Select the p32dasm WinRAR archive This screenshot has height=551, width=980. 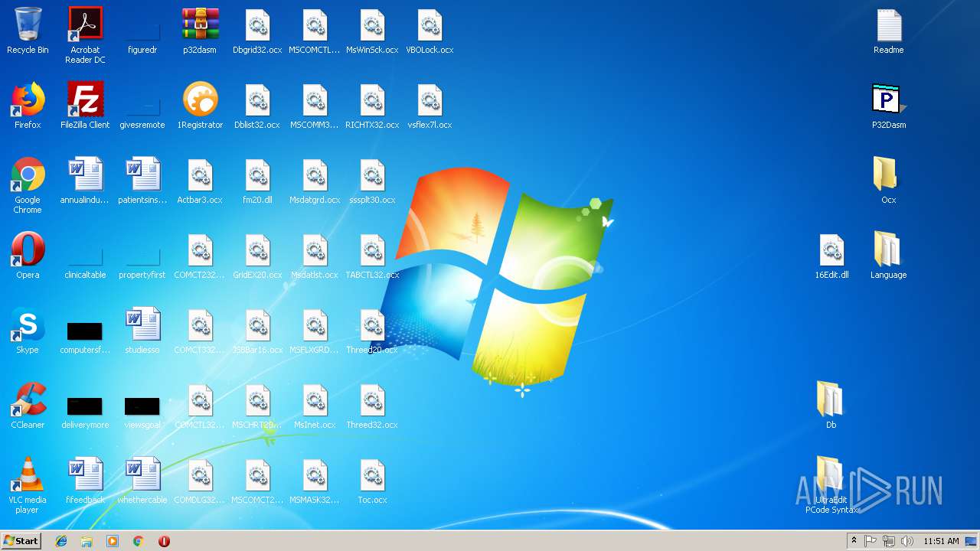click(x=200, y=25)
